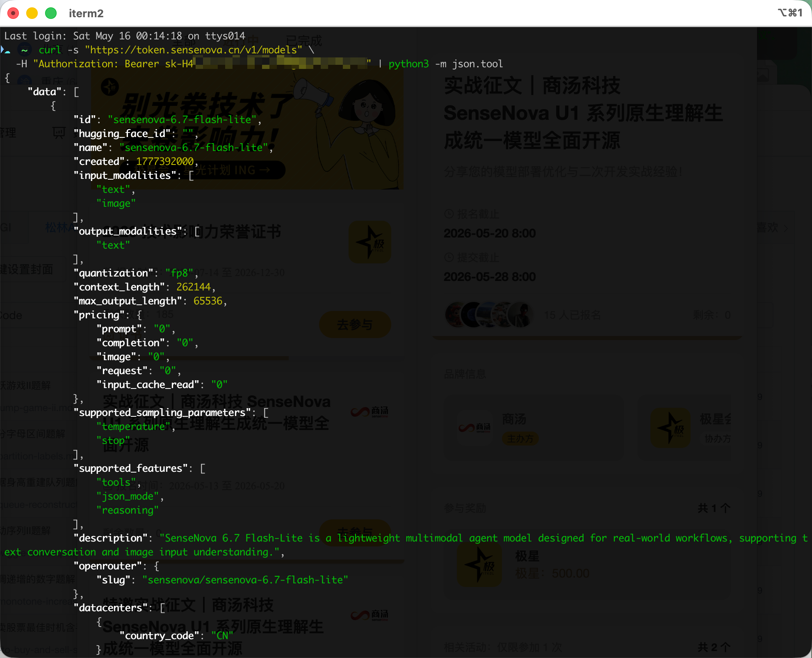Click the curl command word
Viewport: 812px width, 658px height.
[50, 50]
